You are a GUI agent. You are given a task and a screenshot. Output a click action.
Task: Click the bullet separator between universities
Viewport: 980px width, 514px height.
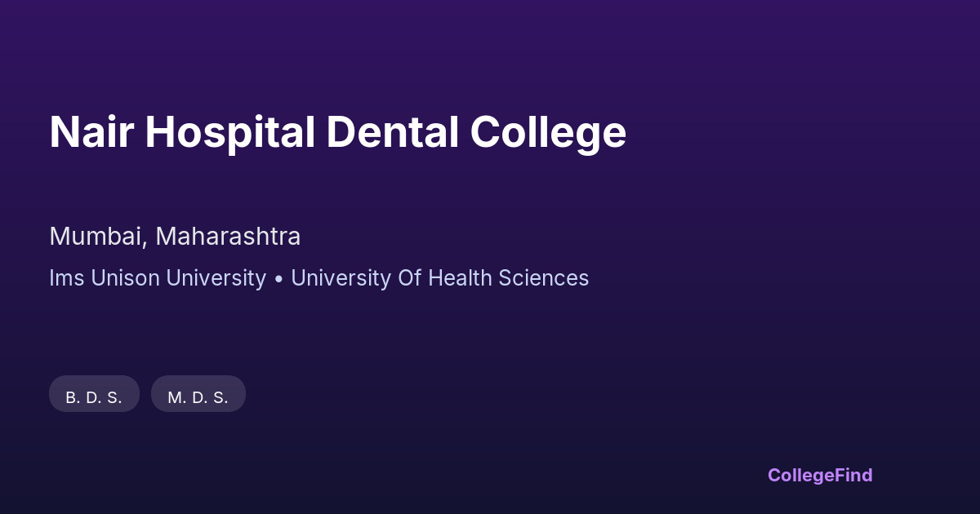click(x=278, y=279)
